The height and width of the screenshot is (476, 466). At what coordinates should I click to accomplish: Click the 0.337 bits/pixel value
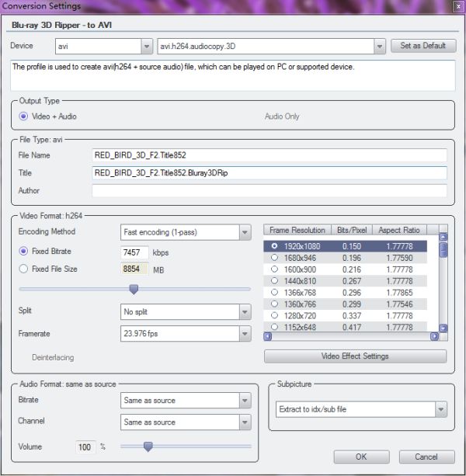click(352, 316)
